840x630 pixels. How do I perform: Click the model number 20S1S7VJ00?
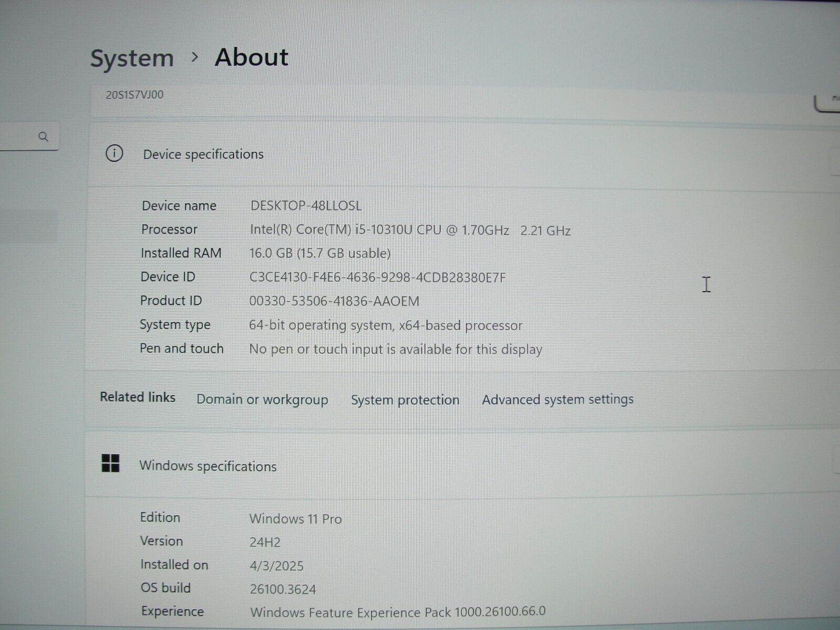tap(134, 95)
